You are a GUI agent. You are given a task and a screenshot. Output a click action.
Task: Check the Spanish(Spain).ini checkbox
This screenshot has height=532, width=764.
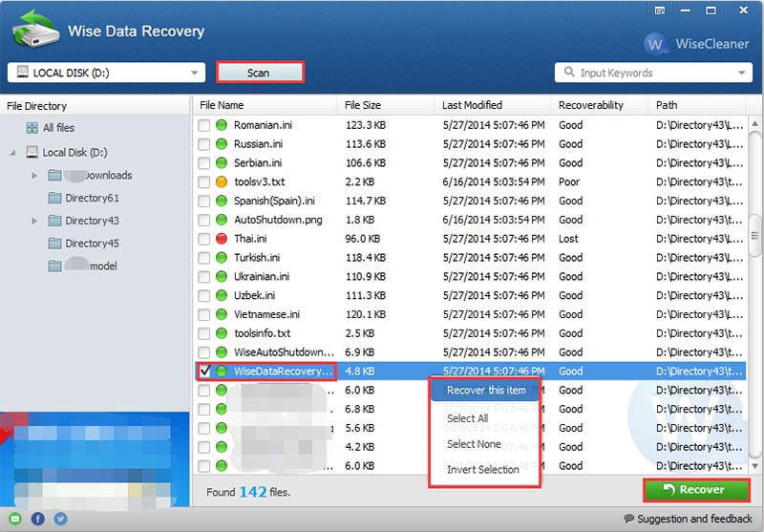pos(203,202)
